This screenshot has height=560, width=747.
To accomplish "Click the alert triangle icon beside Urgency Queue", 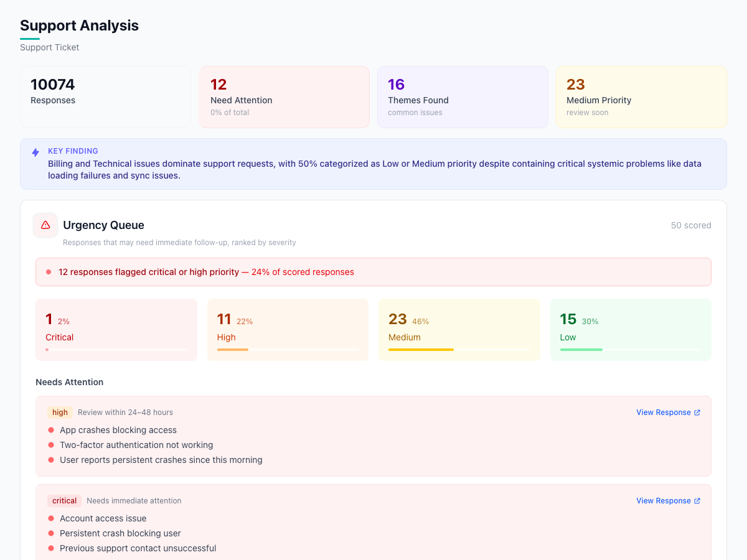I will [45, 225].
